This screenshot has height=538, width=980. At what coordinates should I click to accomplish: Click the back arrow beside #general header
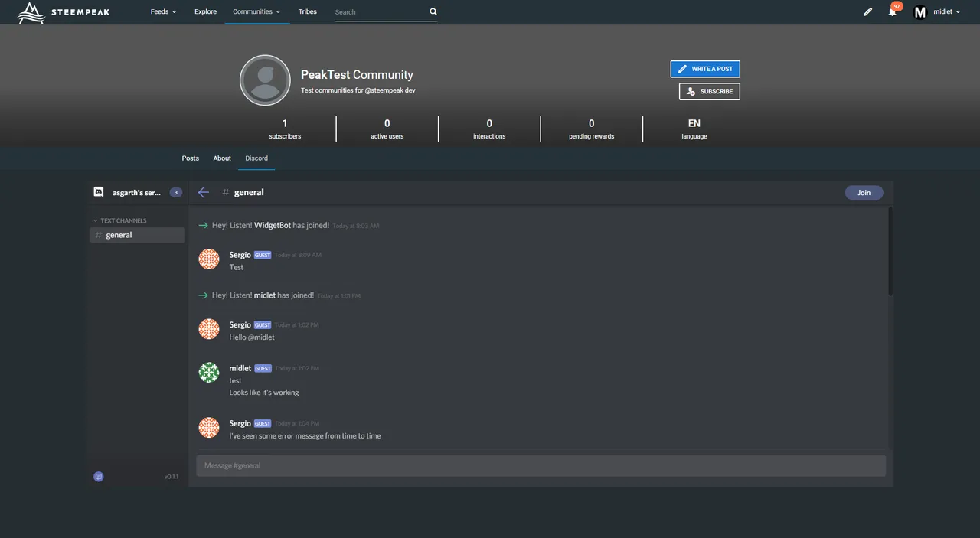203,192
